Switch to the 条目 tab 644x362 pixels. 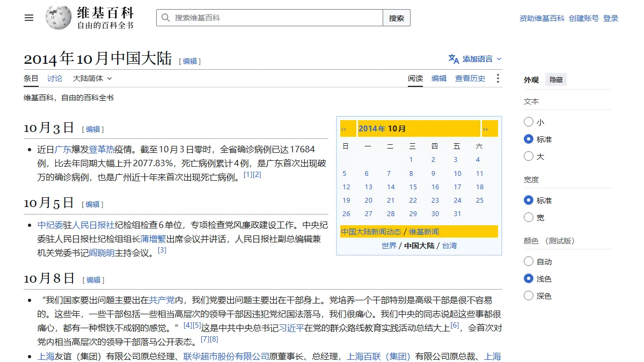coord(31,78)
